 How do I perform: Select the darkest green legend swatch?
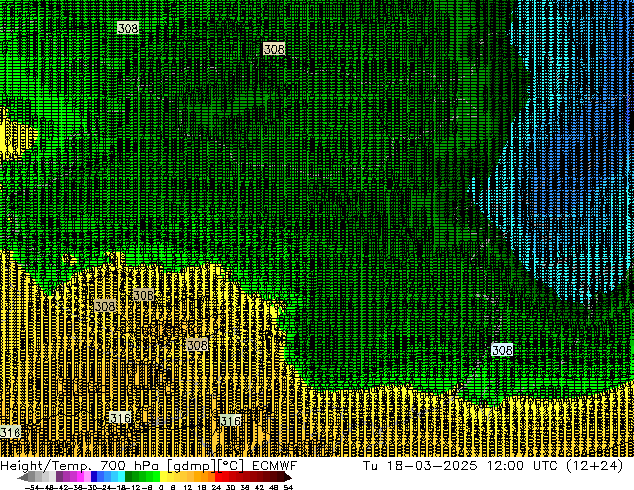129,477
